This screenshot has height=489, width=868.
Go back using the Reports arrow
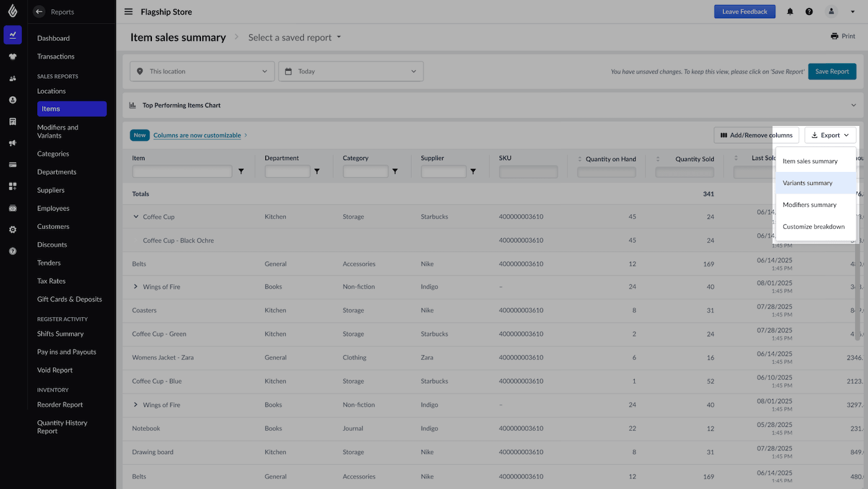coord(39,12)
